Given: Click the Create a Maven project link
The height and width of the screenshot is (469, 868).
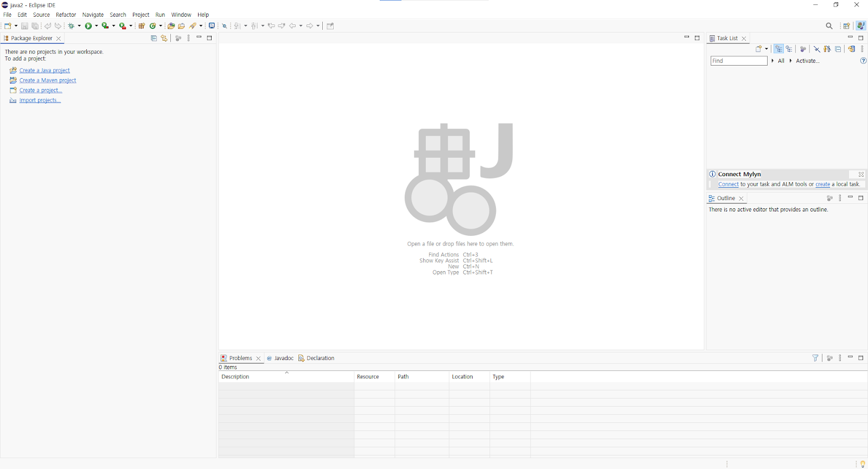Looking at the screenshot, I should point(48,80).
